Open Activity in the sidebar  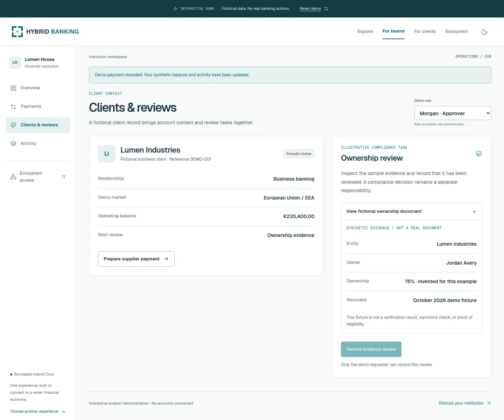coord(38,143)
